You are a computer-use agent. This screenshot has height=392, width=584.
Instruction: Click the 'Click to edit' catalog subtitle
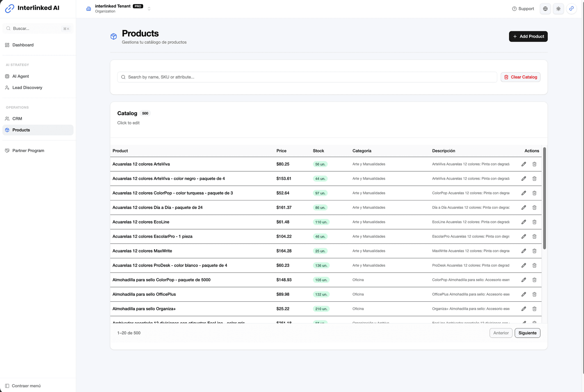pos(128,123)
